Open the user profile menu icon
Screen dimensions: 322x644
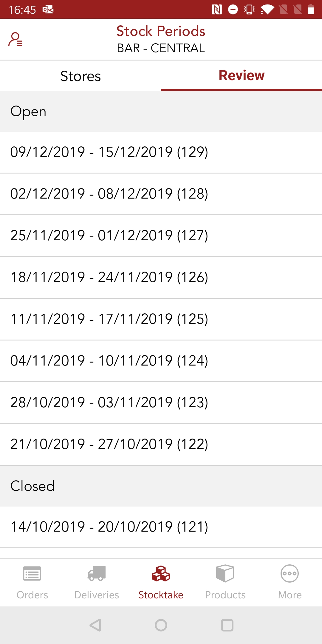click(x=15, y=39)
